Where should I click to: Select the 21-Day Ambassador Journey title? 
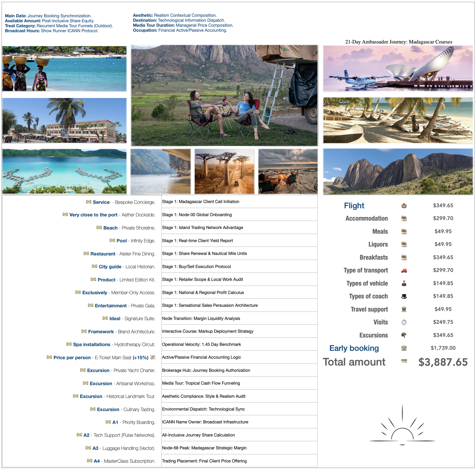click(398, 41)
